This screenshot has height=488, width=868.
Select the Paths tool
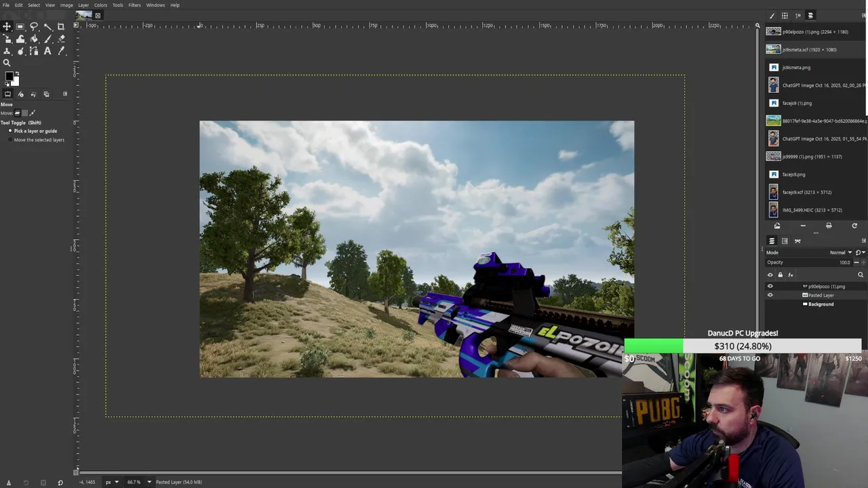click(34, 52)
